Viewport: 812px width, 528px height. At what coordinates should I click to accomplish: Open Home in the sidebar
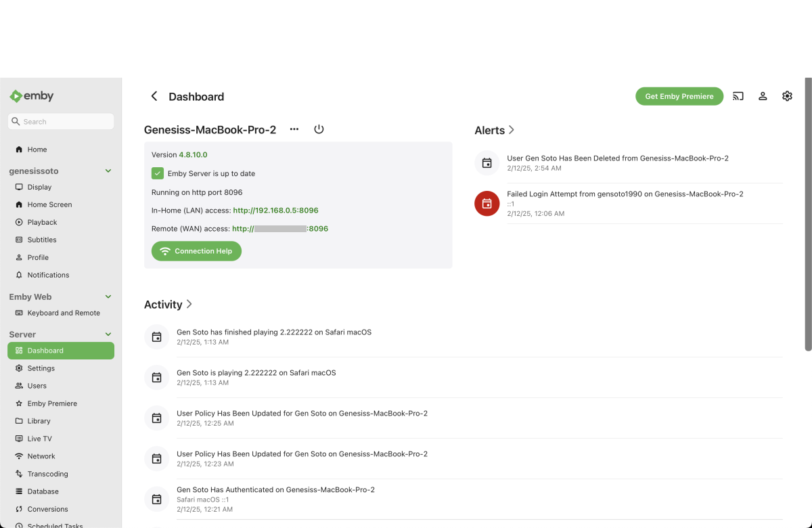pos(61,149)
